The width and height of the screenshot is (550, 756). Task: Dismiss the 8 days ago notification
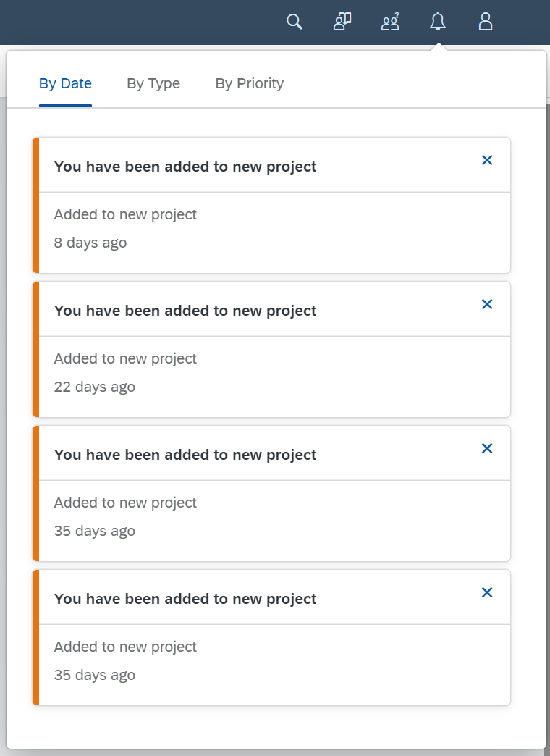tap(487, 160)
